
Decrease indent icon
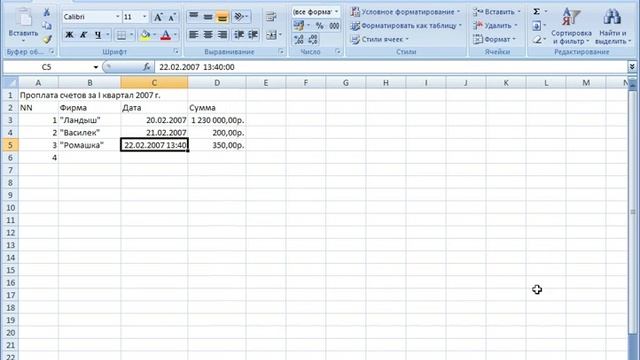point(239,35)
